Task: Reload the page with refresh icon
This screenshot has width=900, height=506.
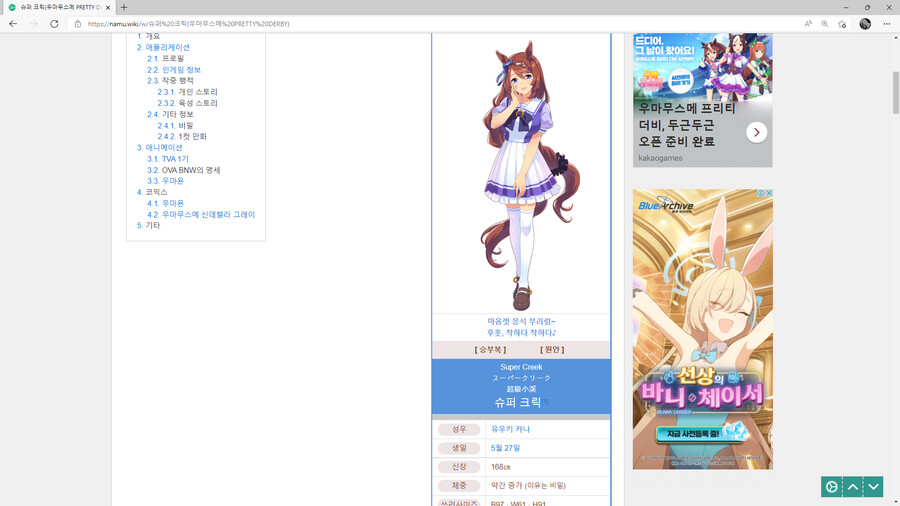Action: click(x=54, y=24)
